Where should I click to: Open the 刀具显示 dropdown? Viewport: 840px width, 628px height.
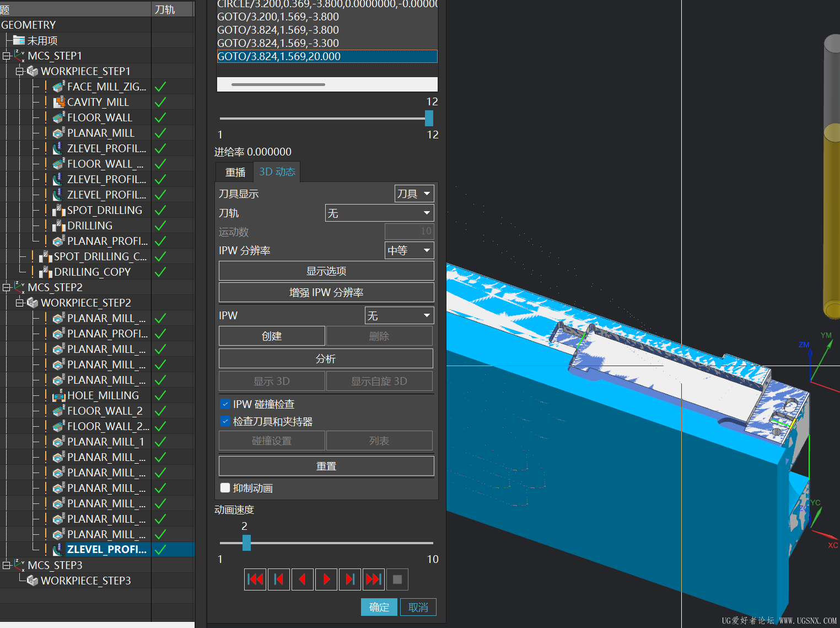pyautogui.click(x=414, y=194)
